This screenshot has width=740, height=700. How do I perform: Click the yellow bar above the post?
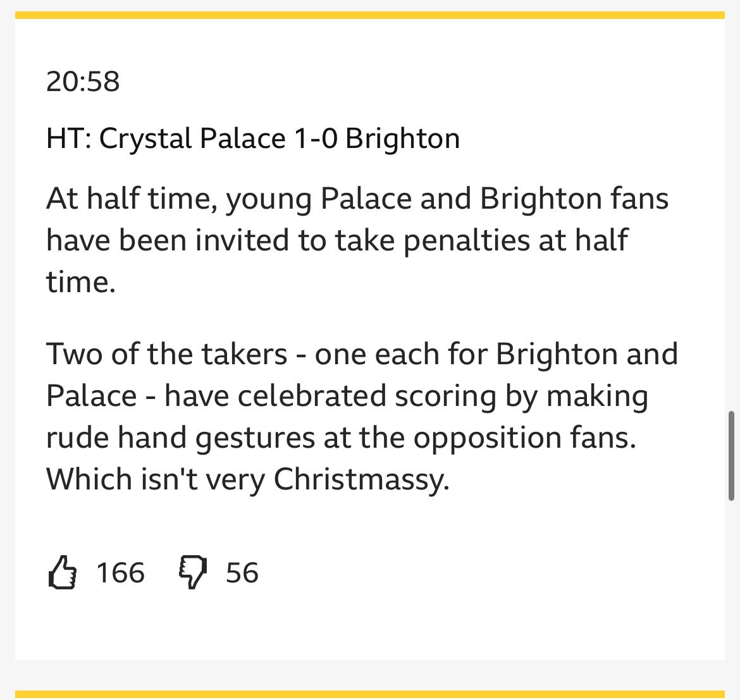click(370, 15)
